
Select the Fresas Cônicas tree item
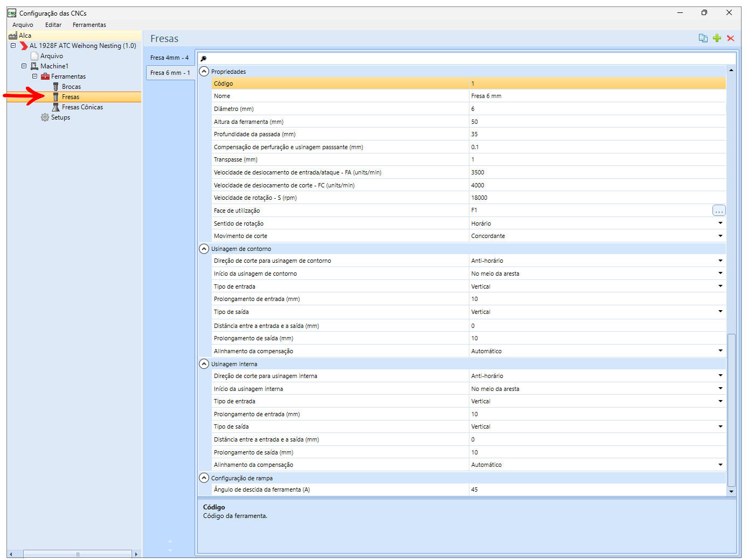coord(82,107)
